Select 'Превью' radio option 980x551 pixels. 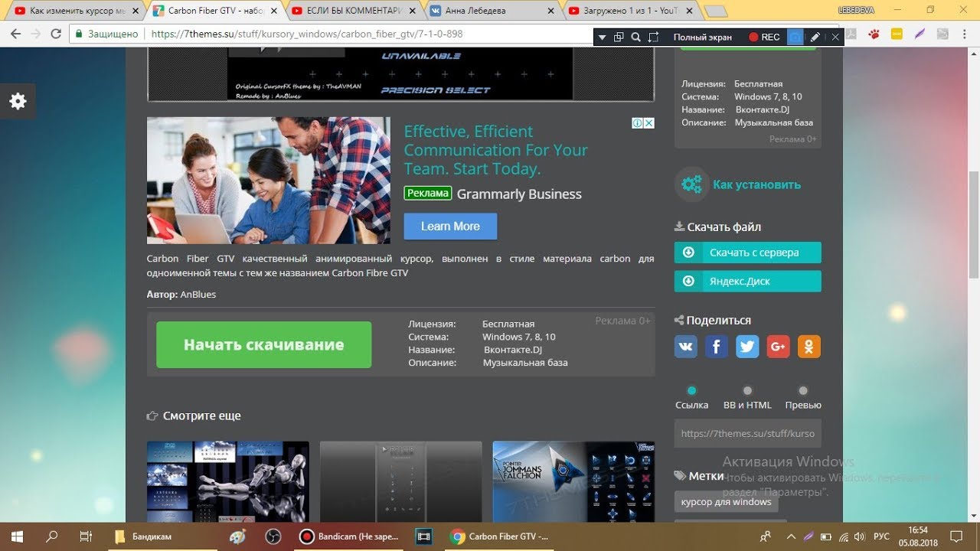tap(803, 391)
